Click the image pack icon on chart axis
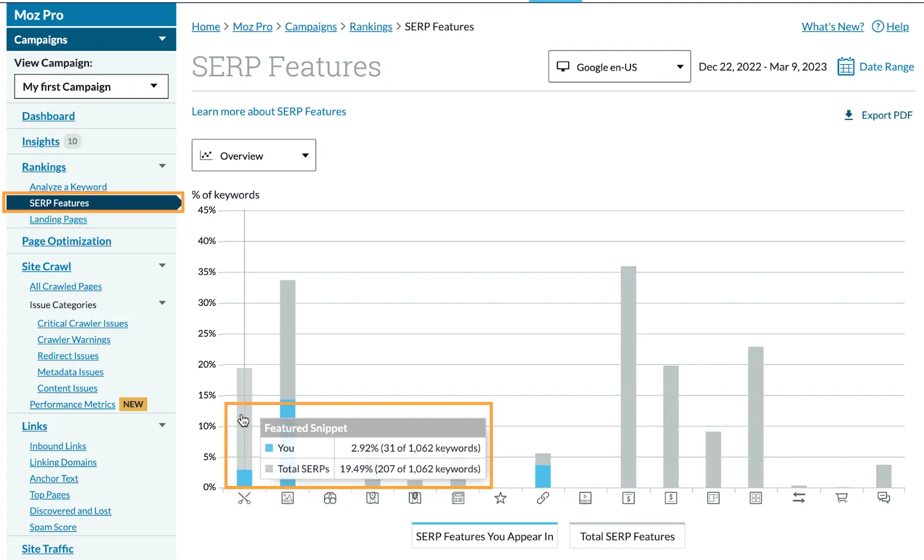This screenshot has height=560, width=924. pyautogui.click(x=288, y=498)
